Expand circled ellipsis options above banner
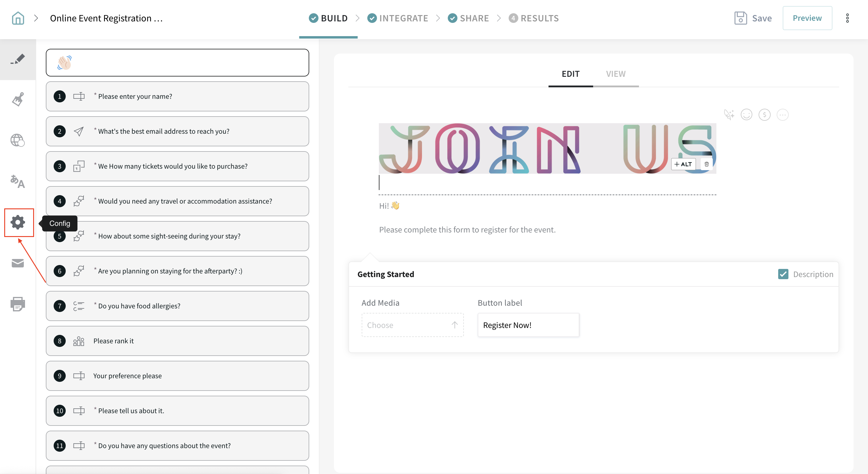Image resolution: width=868 pixels, height=474 pixels. click(x=782, y=115)
